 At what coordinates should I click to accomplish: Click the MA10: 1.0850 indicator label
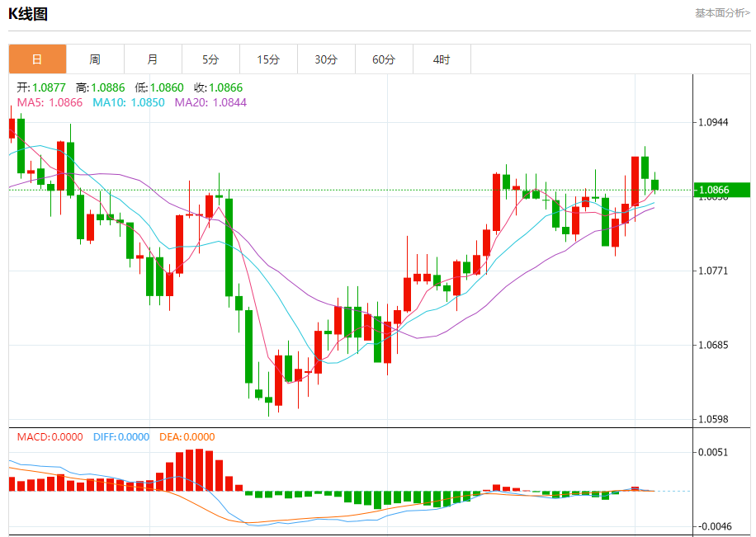pos(129,102)
